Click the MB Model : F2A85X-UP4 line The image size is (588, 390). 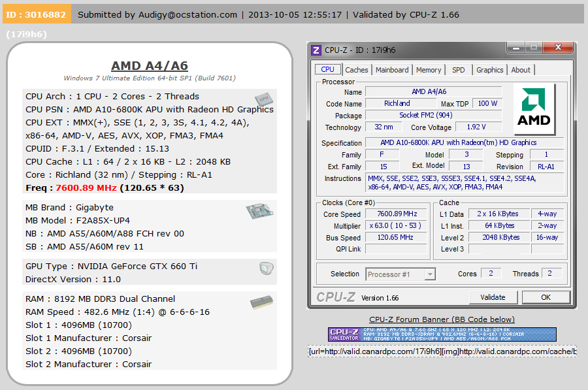[78, 221]
